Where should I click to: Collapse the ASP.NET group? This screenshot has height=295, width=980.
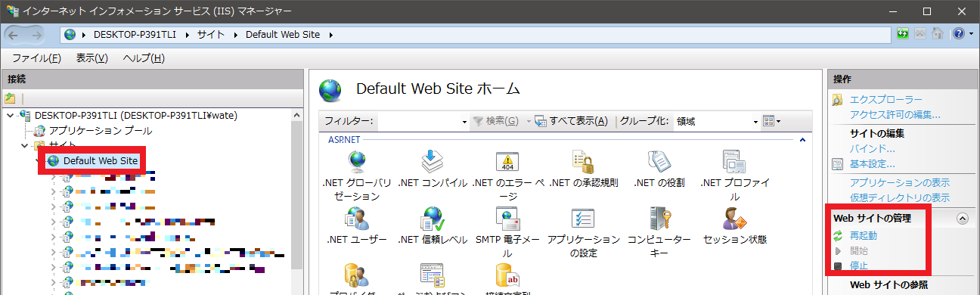pyautogui.click(x=802, y=140)
